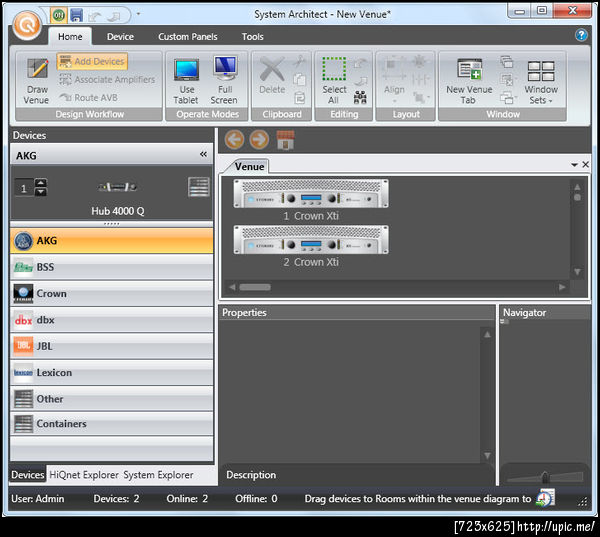Select the Venue document tab

[249, 166]
